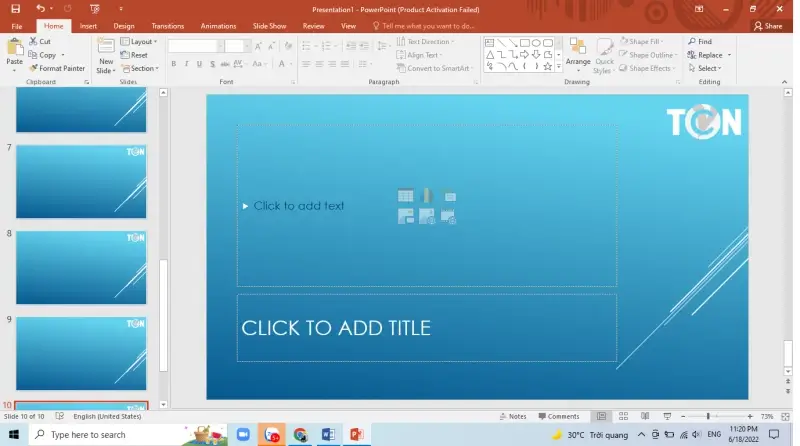Switch to Slide Sorter view
Viewport: 800px width, 446px height.
point(621,416)
